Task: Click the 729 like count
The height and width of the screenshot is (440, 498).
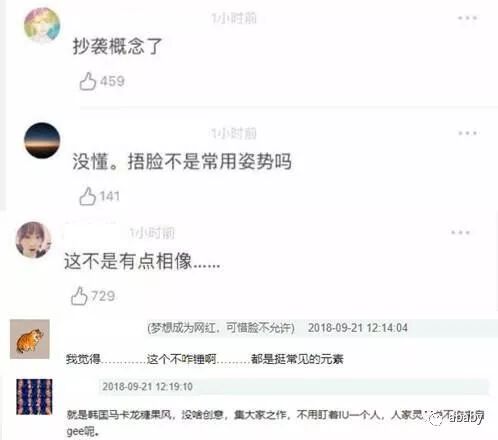Action: tap(103, 296)
